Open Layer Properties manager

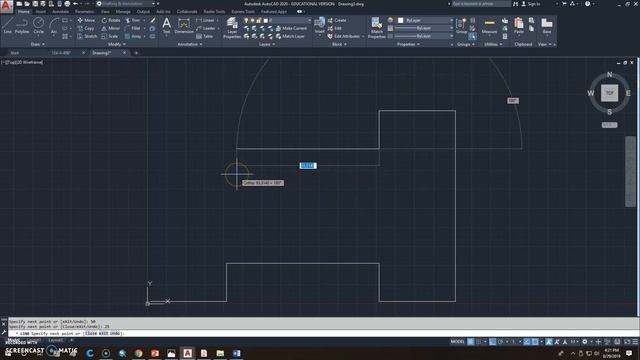[232, 28]
